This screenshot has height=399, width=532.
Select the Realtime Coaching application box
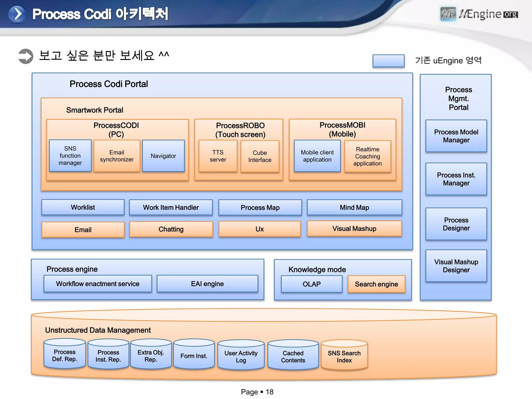[x=367, y=156]
